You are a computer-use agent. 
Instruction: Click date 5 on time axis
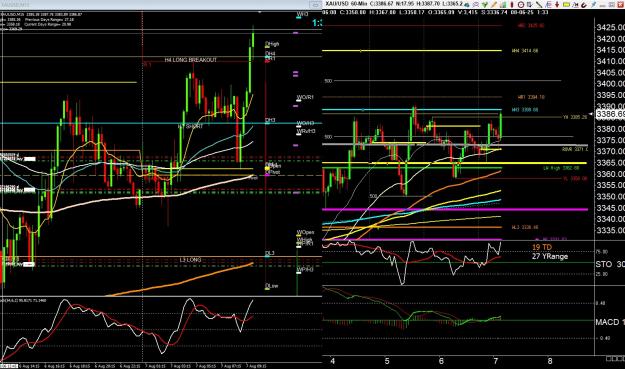(x=387, y=361)
